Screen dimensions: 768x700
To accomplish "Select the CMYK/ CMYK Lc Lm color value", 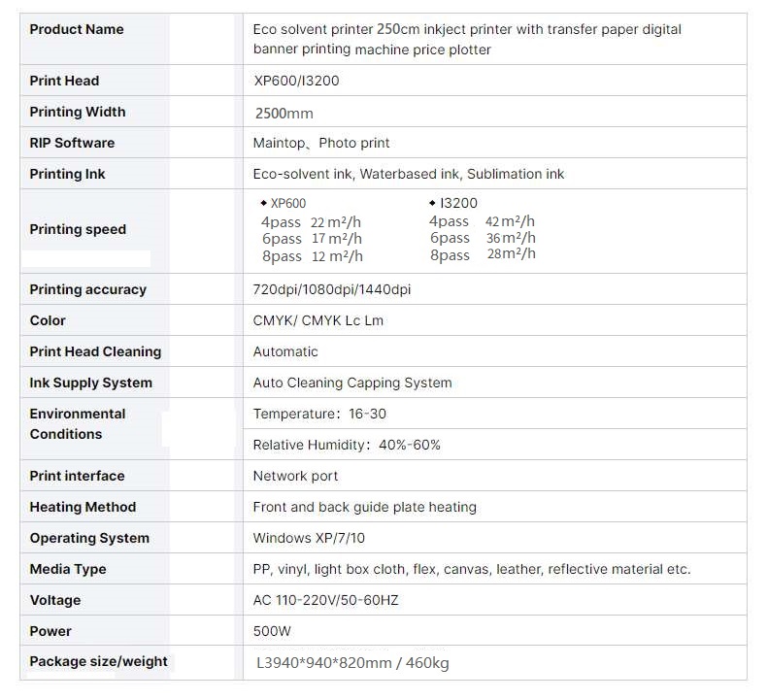I will (x=317, y=320).
